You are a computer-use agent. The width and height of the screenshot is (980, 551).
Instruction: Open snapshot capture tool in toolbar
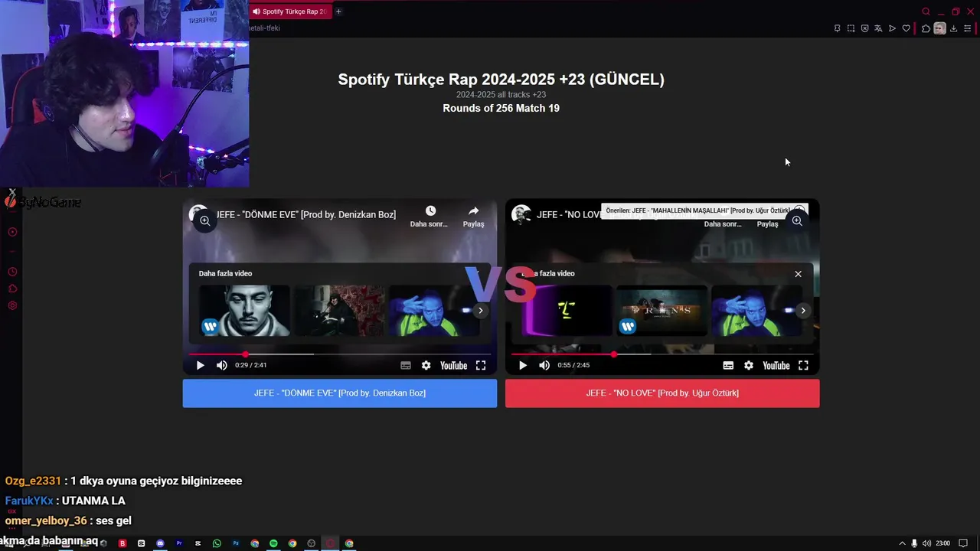click(851, 28)
